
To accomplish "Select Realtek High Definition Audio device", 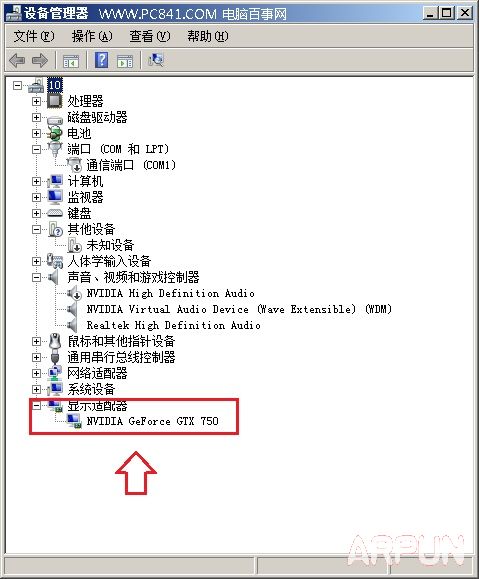I will coord(173,325).
